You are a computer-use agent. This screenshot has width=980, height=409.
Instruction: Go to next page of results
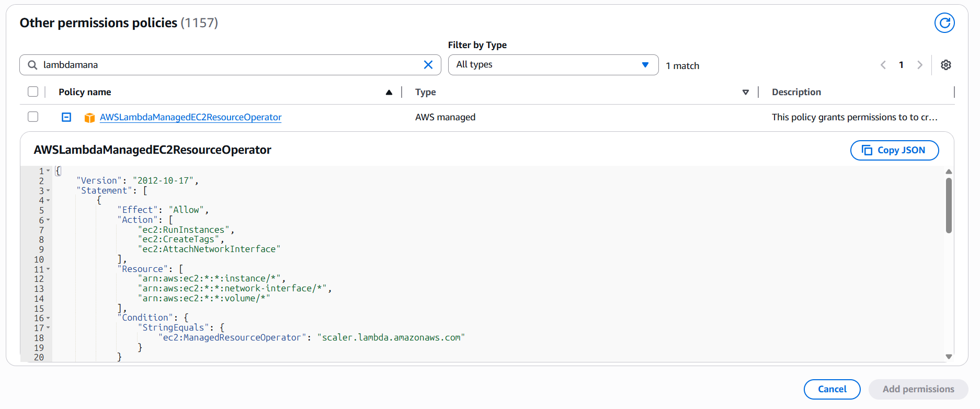[x=919, y=65]
